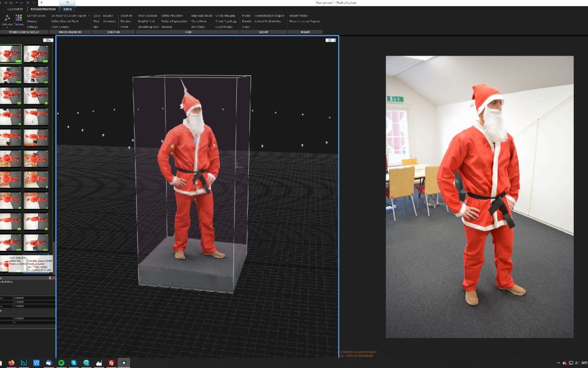Click Video in the Export group
This screenshot has height=368, width=588.
point(246,27)
